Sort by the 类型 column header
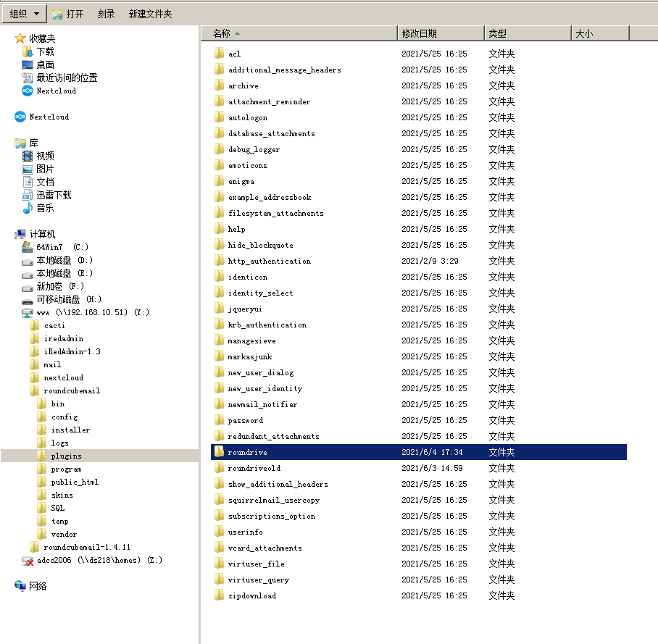Viewport: 658px width, 644px height. 528,33
